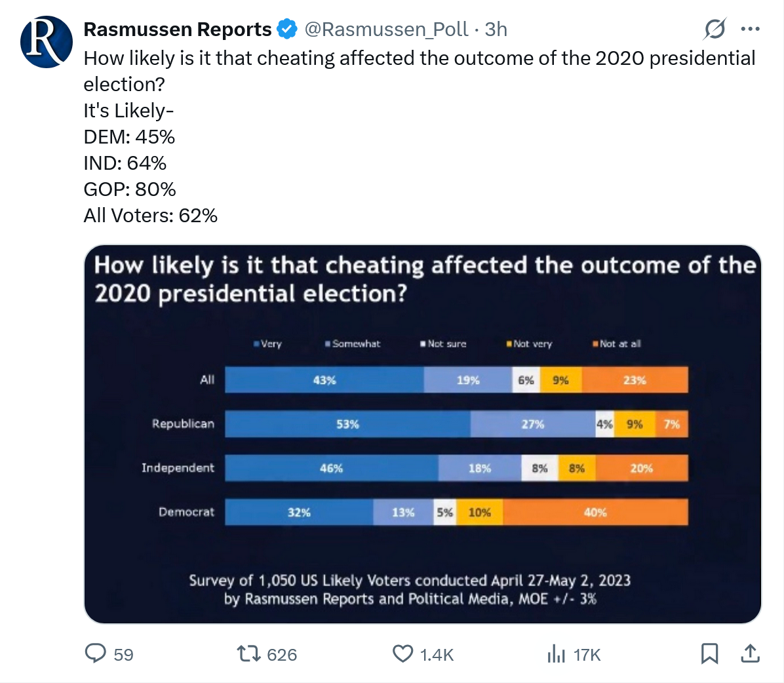Bookmark this post
Screen dimensions: 784x683
click(709, 654)
